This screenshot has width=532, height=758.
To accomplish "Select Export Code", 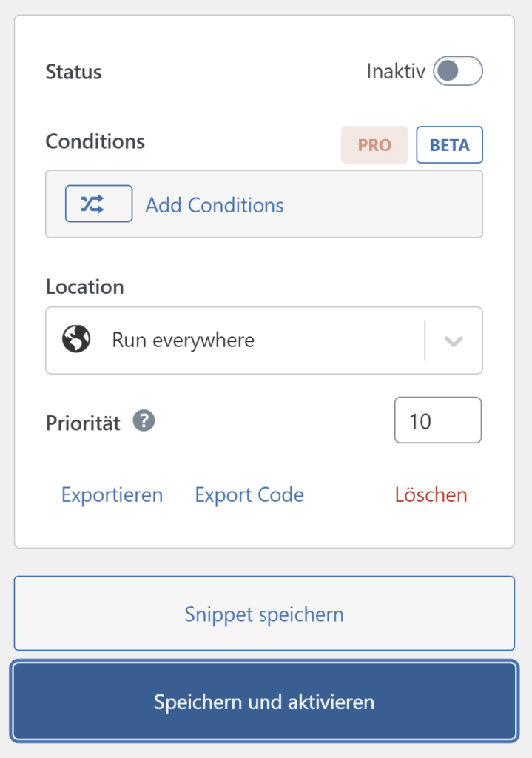I will (249, 494).
